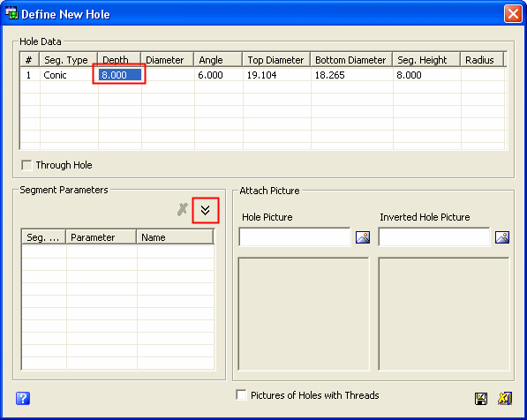Click the double-chevron add parameter icon
527x420 pixels.
[x=206, y=210]
